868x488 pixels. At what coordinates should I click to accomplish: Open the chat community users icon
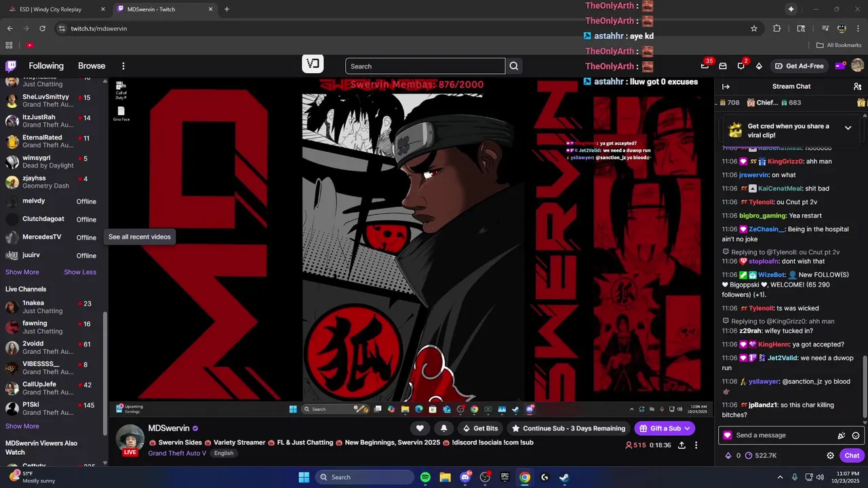pos(857,86)
